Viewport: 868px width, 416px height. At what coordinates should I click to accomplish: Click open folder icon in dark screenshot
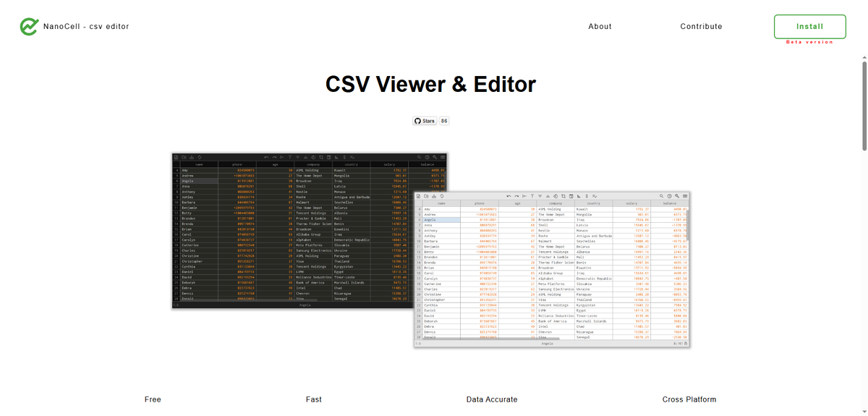(184, 157)
